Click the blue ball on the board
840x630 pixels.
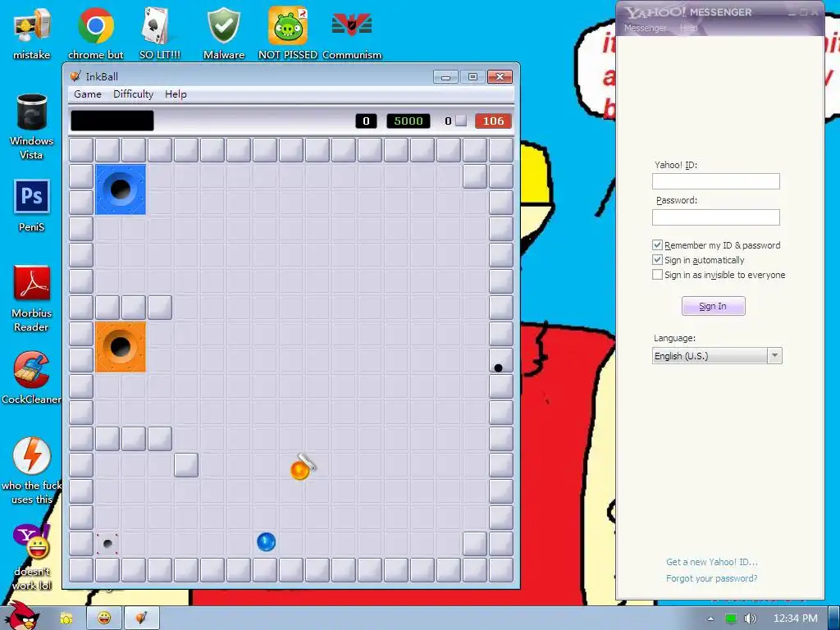[267, 541]
